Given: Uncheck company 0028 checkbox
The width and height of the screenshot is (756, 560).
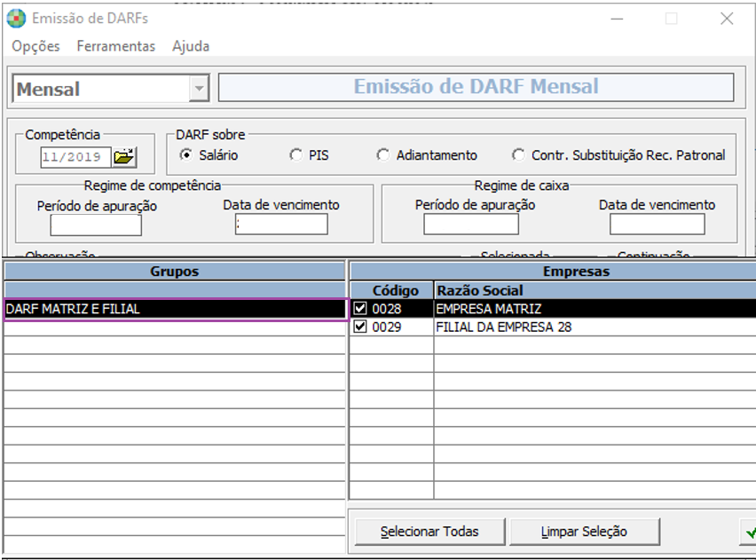Looking at the screenshot, I should pyautogui.click(x=360, y=308).
